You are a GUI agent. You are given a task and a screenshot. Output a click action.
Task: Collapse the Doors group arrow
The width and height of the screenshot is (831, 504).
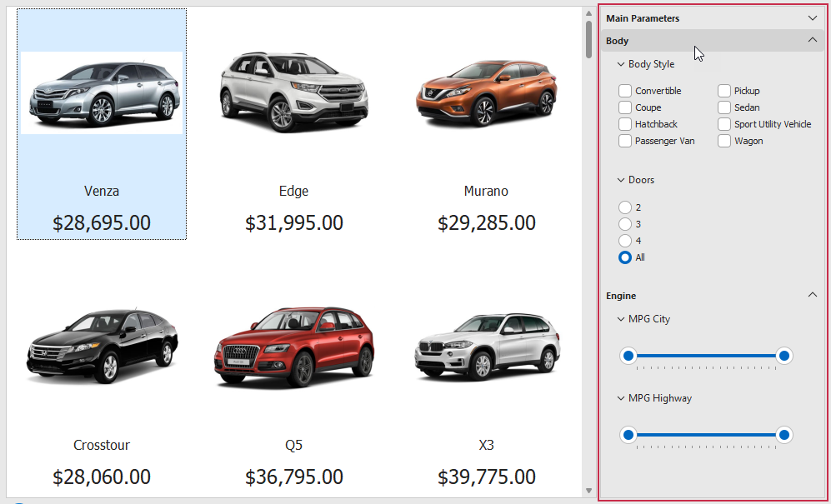click(621, 180)
